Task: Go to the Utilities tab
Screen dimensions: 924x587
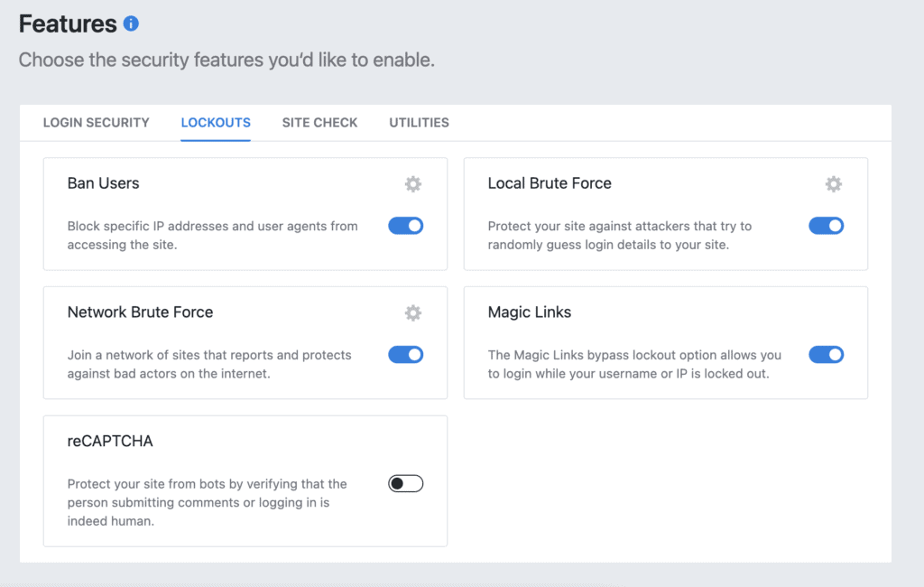Action: click(419, 123)
